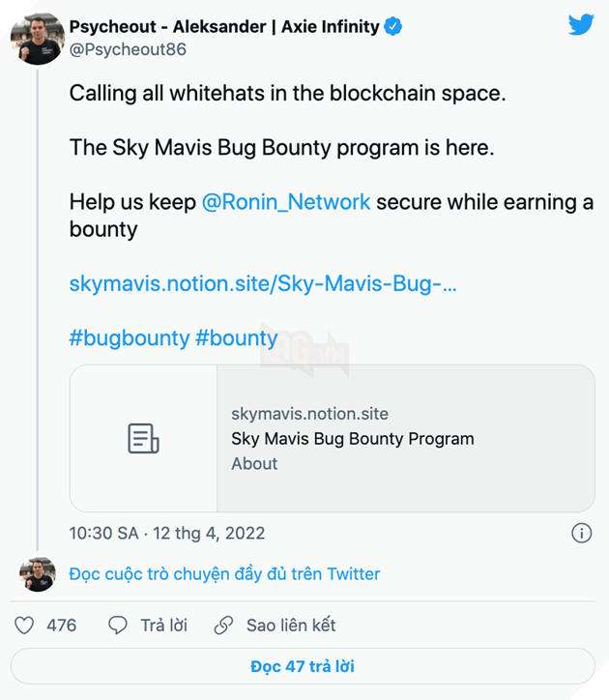Like the tweet with heart icon
The height and width of the screenshot is (700, 609).
[24, 626]
